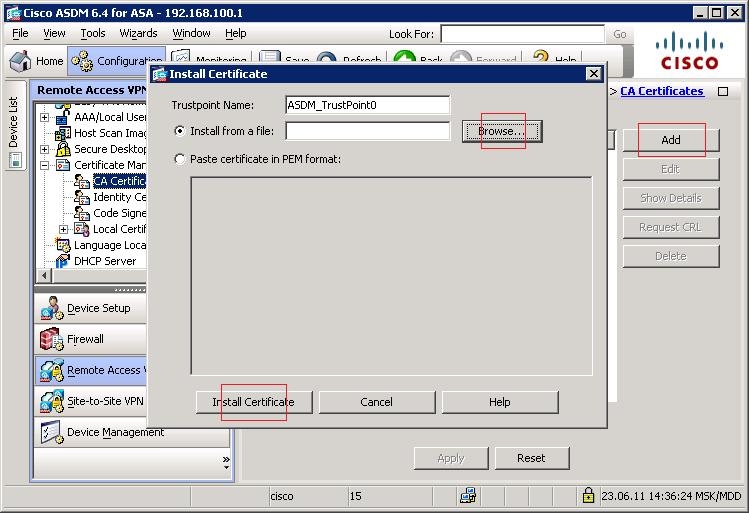The height and width of the screenshot is (513, 749).
Task: Click the question-mark Help toolbar icon
Action: click(x=540, y=57)
